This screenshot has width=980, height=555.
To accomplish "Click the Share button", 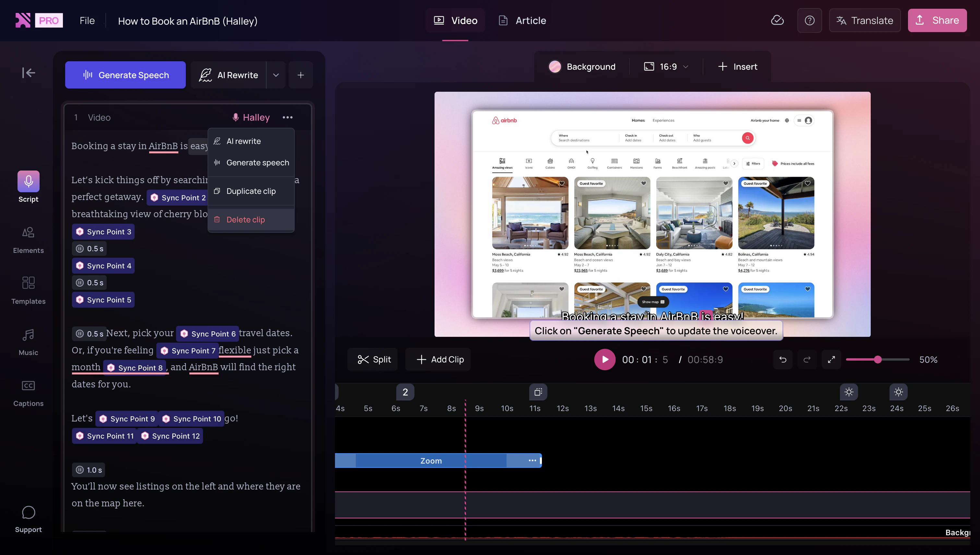I will click(x=937, y=20).
